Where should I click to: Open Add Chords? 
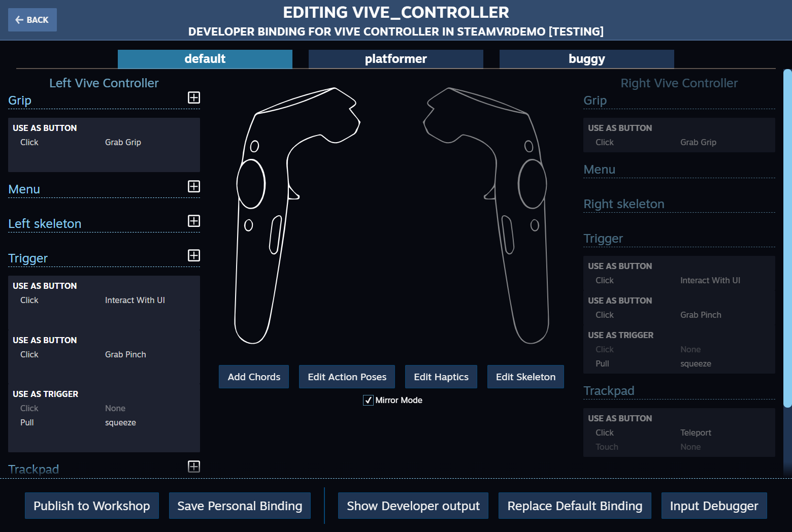pos(254,377)
